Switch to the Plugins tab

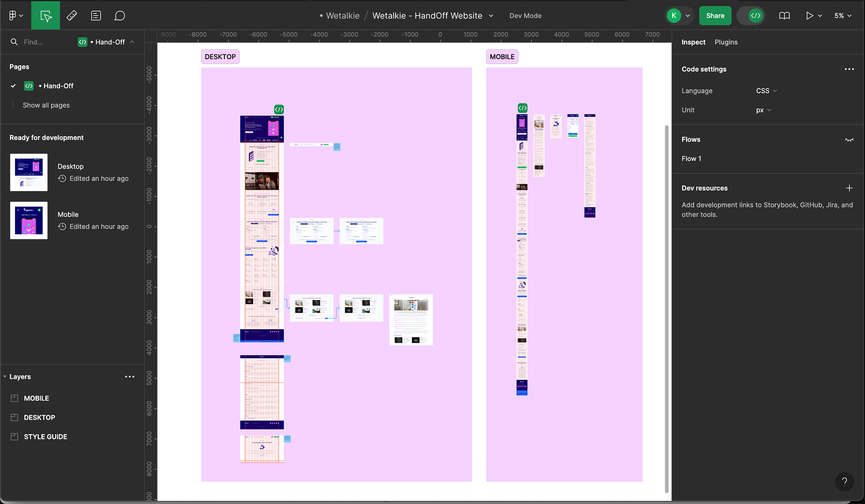(726, 42)
